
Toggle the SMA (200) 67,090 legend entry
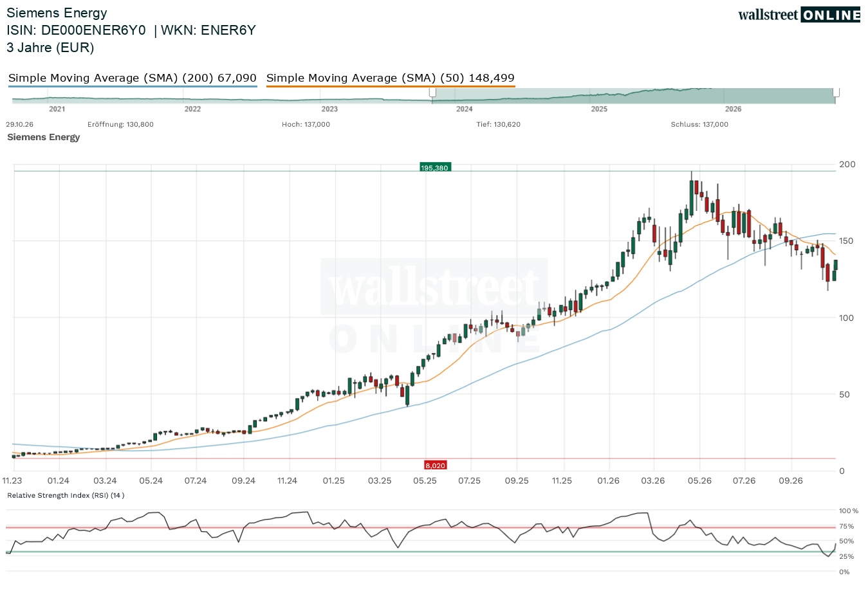[x=133, y=78]
